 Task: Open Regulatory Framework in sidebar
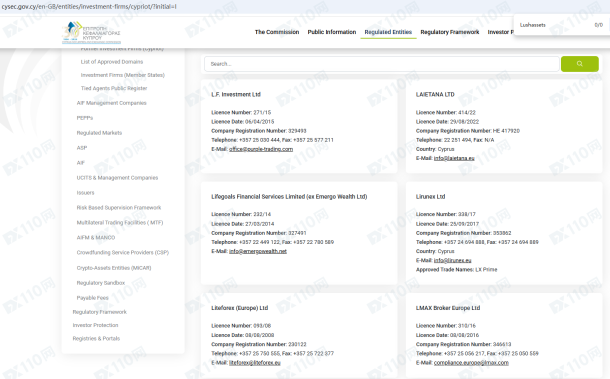tap(100, 312)
